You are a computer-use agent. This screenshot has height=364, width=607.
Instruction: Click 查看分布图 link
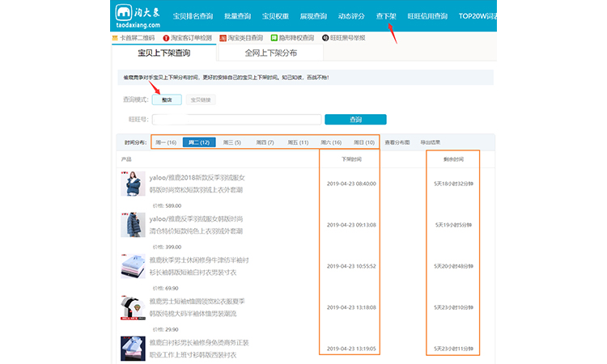[397, 142]
